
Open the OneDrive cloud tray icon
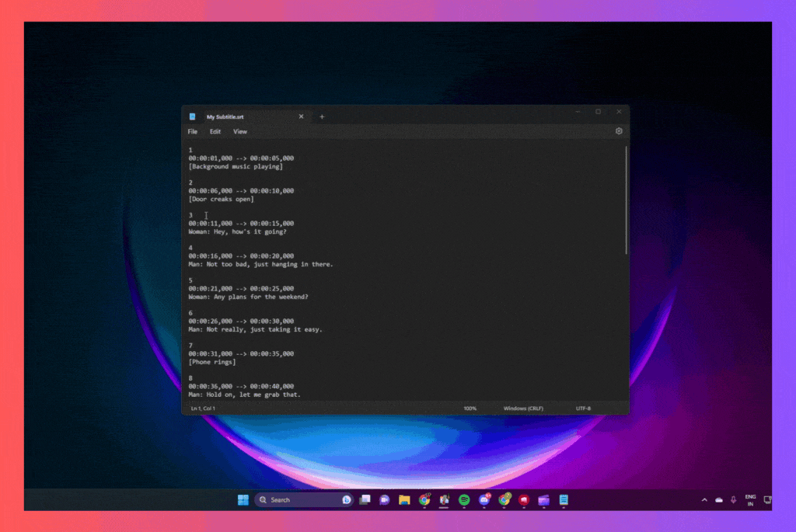point(719,500)
